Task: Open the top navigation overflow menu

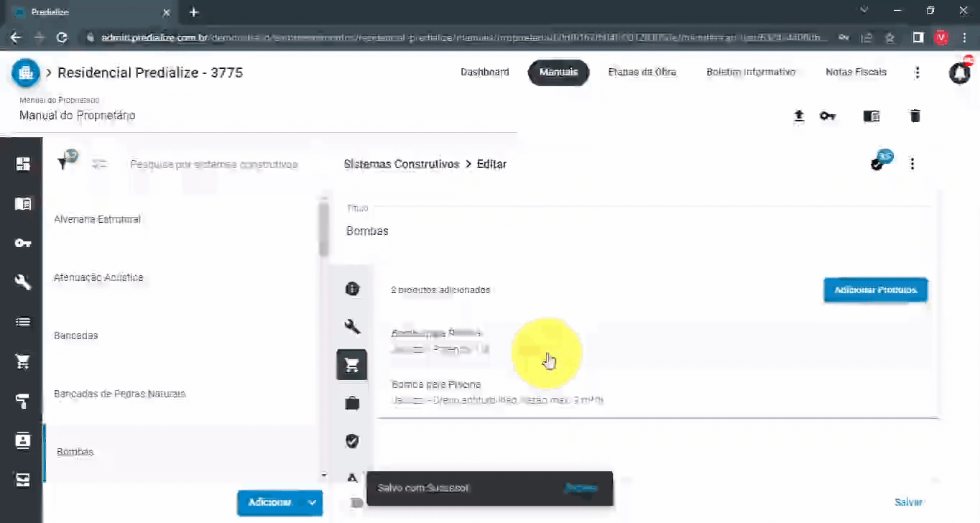Action: tap(917, 73)
